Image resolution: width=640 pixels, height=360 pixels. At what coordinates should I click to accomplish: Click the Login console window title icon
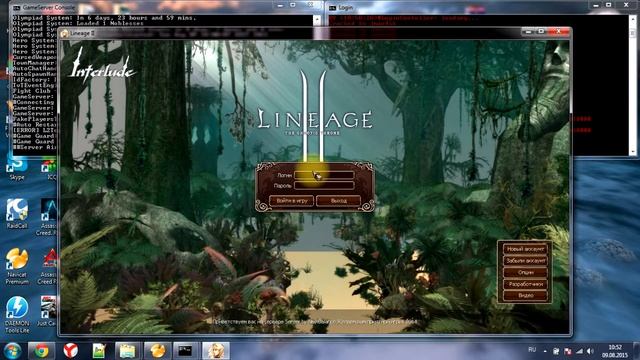click(333, 8)
